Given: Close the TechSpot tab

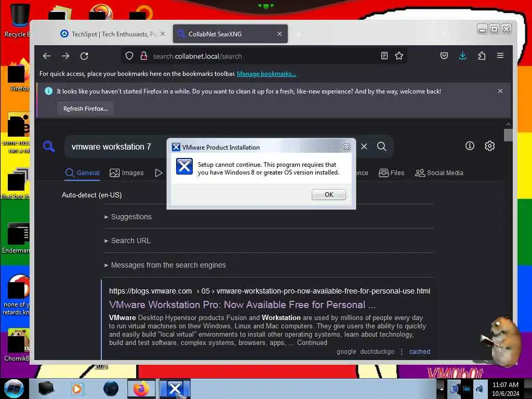Looking at the screenshot, I should (163, 34).
